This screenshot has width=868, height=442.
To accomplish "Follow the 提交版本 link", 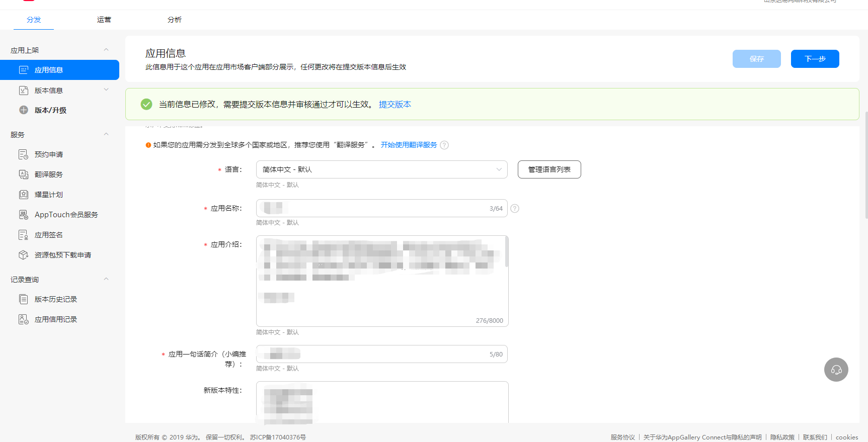I will point(395,104).
